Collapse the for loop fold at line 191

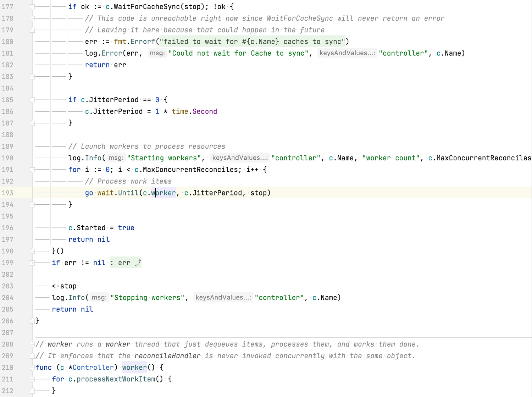pyautogui.click(x=32, y=170)
